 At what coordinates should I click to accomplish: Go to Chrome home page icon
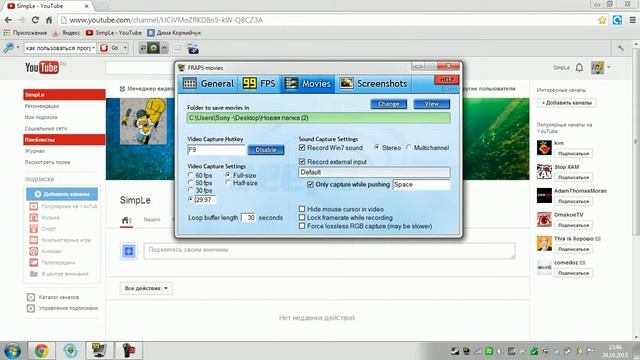(x=49, y=20)
